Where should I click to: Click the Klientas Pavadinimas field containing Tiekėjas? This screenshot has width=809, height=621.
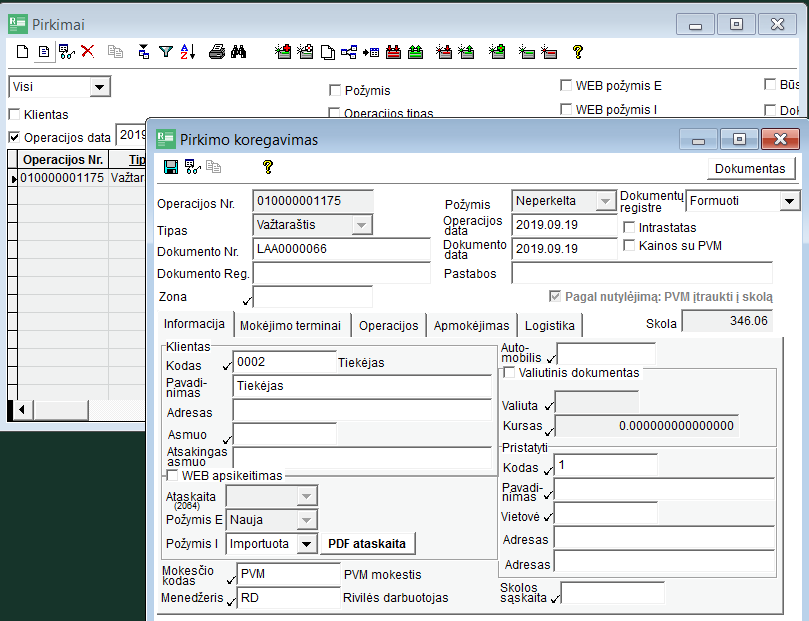[362, 386]
